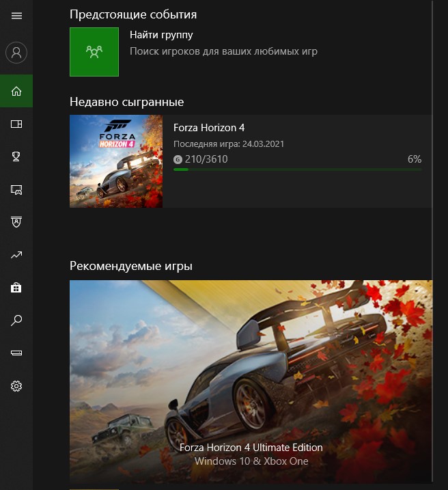This screenshot has height=490, width=448.
Task: Open the Trending arrow icon
Action: tap(16, 255)
